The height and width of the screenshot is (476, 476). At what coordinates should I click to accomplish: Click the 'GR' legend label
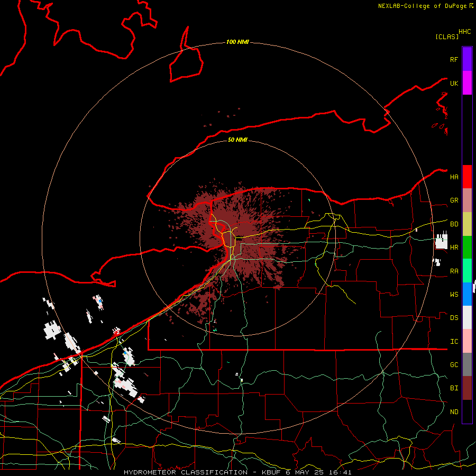tap(454, 200)
